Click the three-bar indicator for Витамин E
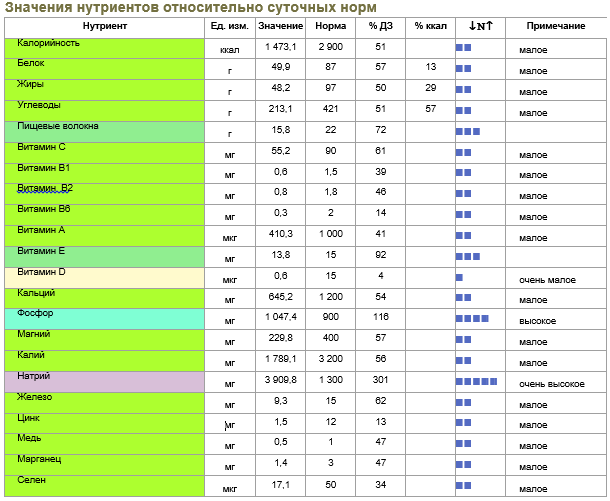Viewport: 610px width, 501px height. (467, 256)
